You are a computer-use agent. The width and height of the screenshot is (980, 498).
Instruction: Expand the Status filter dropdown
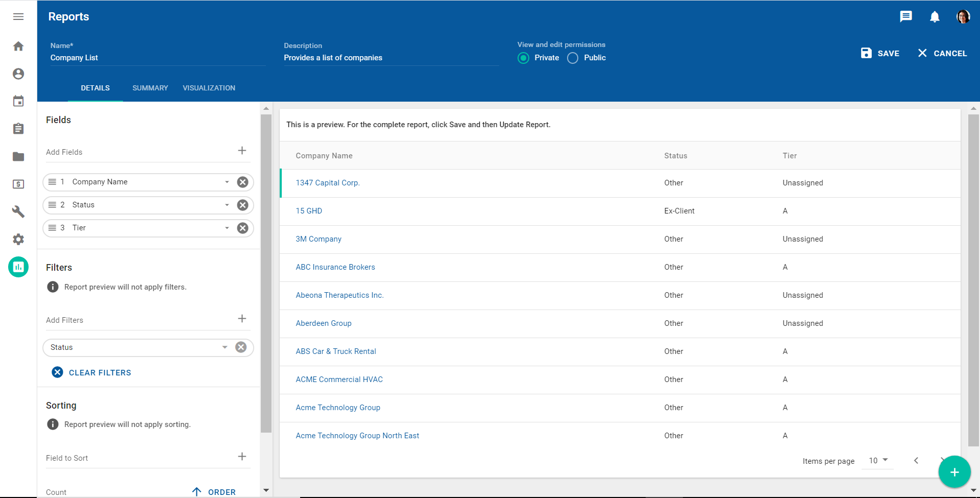coord(225,347)
